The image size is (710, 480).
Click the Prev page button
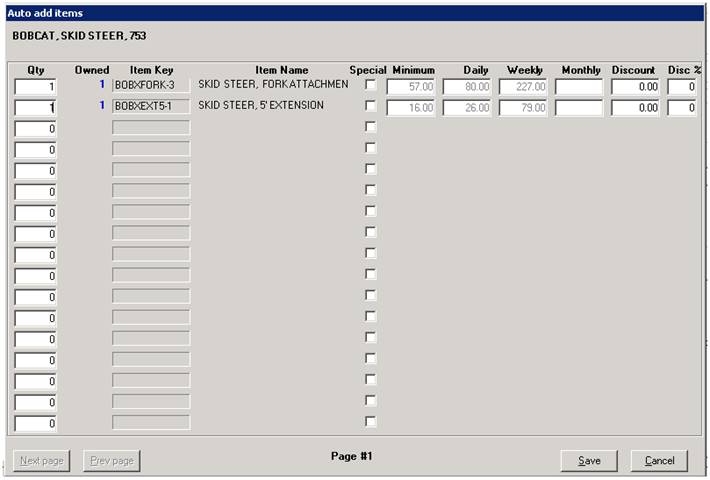[111, 461]
